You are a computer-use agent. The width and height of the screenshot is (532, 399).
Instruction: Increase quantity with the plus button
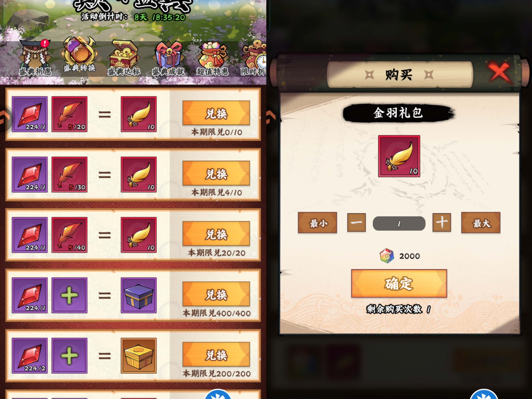click(442, 222)
